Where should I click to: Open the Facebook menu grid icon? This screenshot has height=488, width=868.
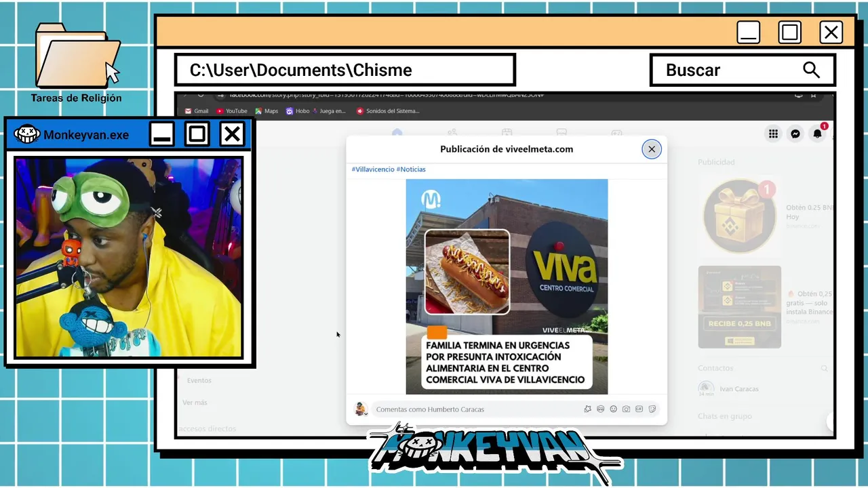[x=773, y=134]
